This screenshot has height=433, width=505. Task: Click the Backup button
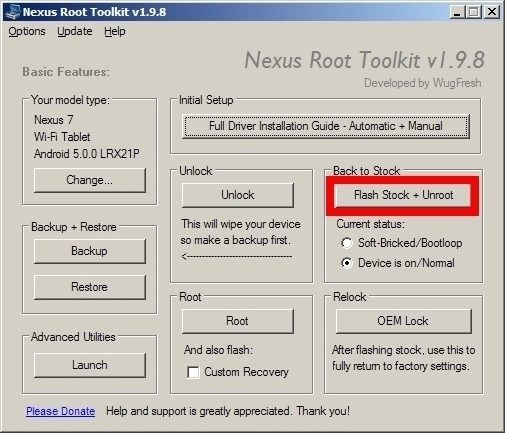pyautogui.click(x=90, y=251)
